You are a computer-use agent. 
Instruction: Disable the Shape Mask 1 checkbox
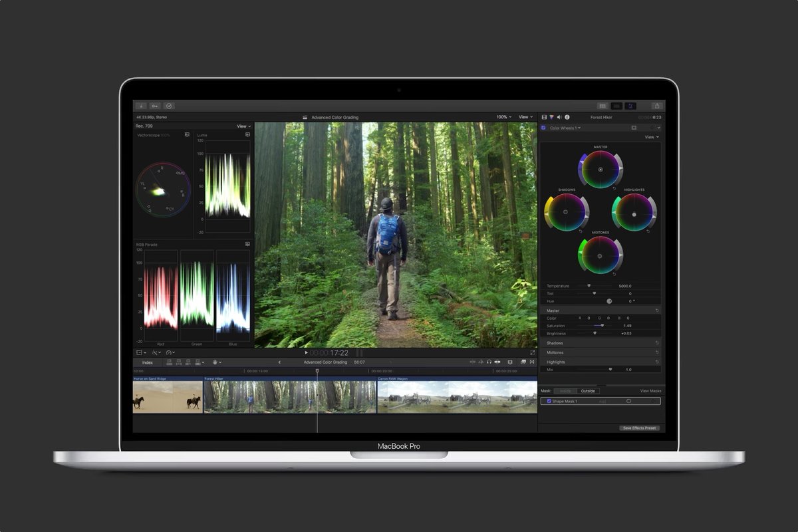click(x=549, y=401)
